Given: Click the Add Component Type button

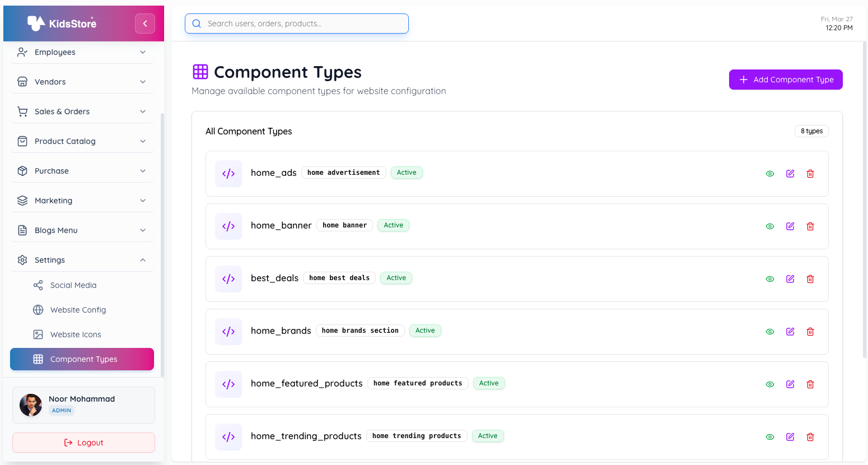Looking at the screenshot, I should tap(786, 79).
